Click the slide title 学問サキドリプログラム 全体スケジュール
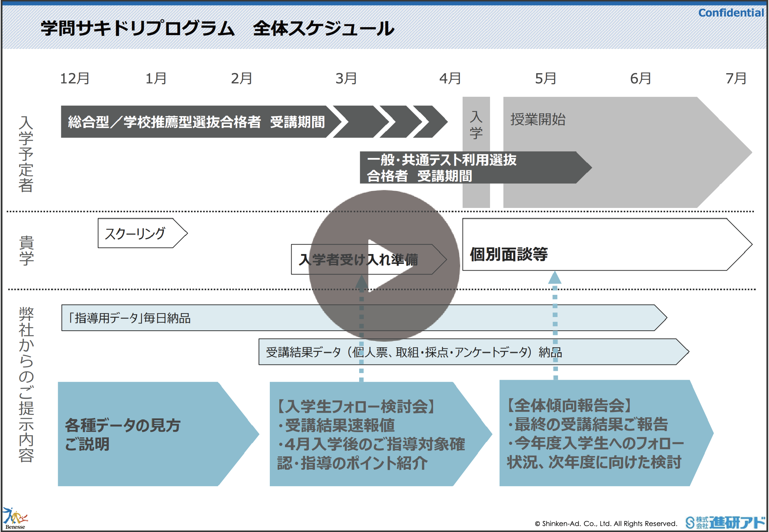Screen dimensions: 769x532 click(217, 28)
